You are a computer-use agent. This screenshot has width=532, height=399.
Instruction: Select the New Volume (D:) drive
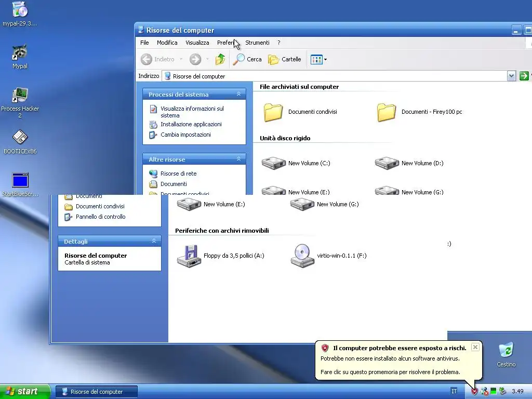click(x=409, y=163)
